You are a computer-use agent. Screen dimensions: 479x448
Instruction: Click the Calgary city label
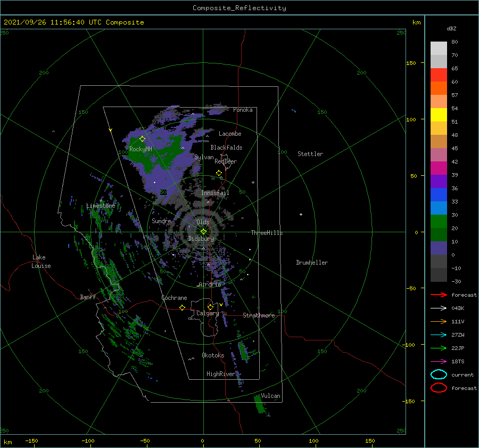point(208,313)
